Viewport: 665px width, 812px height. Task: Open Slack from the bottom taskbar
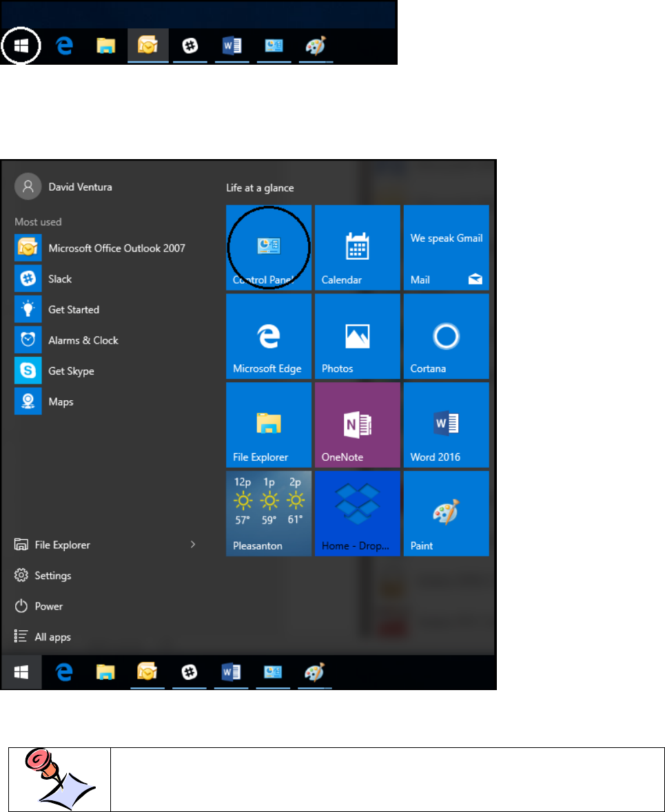(x=190, y=672)
